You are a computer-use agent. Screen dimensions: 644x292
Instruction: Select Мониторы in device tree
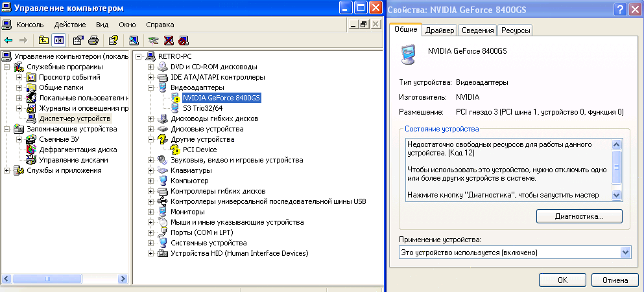[x=187, y=212]
